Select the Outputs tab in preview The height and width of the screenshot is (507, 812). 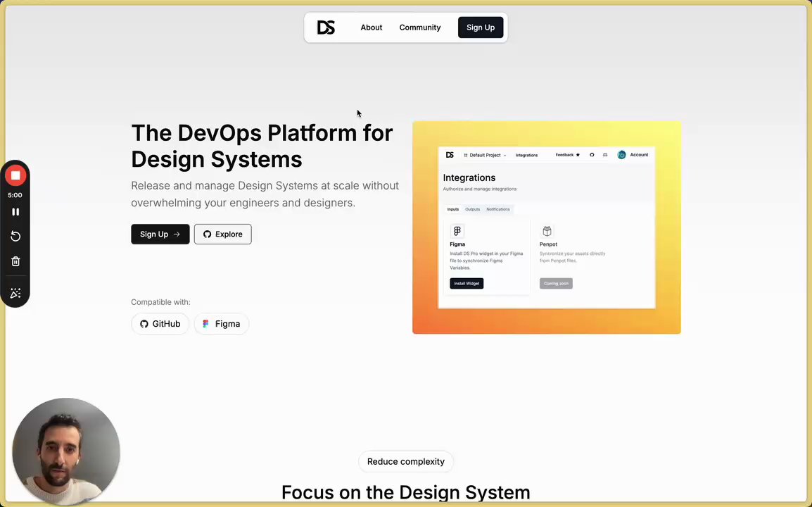(472, 209)
